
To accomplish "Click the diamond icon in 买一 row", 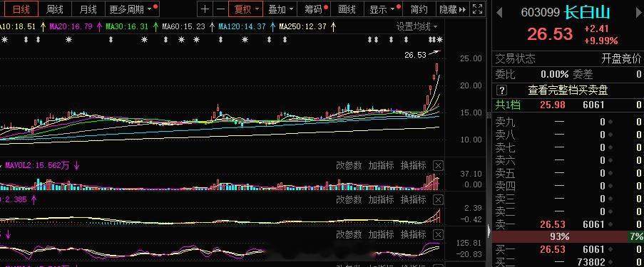I will coord(610,249).
